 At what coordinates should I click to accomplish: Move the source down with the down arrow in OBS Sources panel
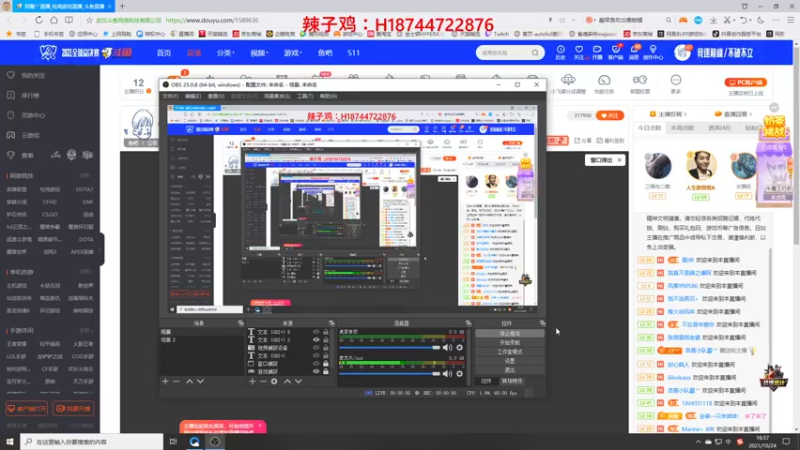(x=298, y=381)
